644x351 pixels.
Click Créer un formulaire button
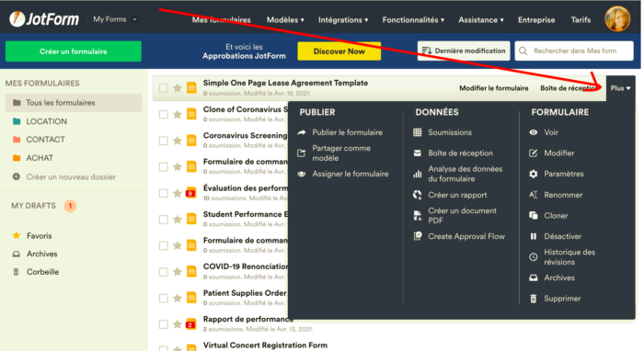tap(73, 51)
